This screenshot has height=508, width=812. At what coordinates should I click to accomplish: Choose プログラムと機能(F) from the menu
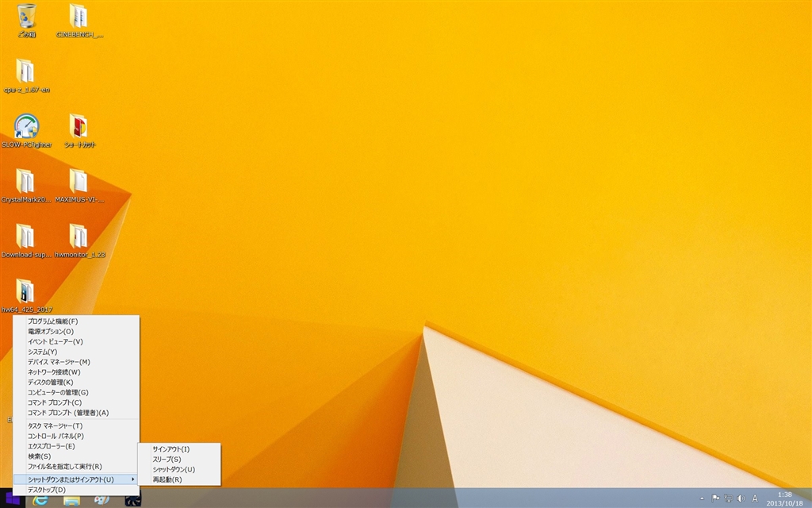pos(76,321)
